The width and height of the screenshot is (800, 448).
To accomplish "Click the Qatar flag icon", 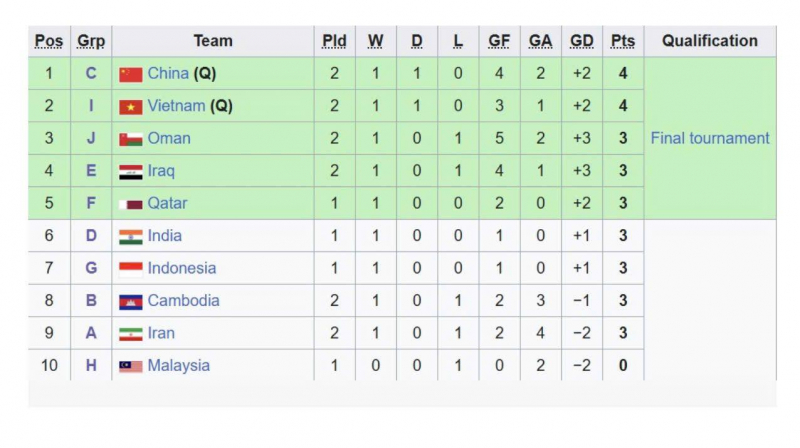I will [130, 204].
